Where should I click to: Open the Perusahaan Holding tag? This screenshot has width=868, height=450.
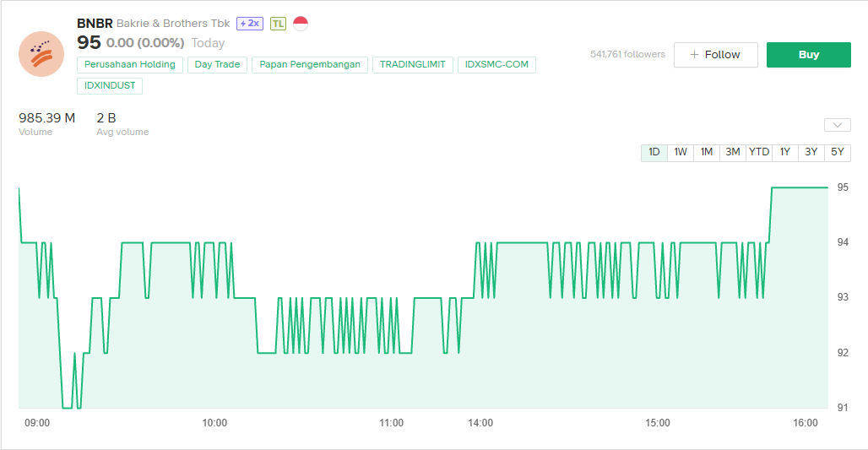coord(129,65)
